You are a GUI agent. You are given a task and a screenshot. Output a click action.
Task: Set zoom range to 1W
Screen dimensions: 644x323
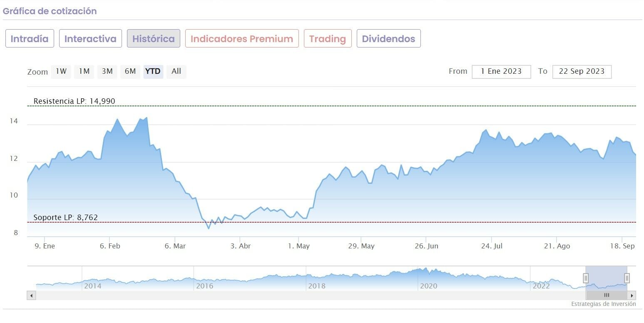pyautogui.click(x=61, y=71)
